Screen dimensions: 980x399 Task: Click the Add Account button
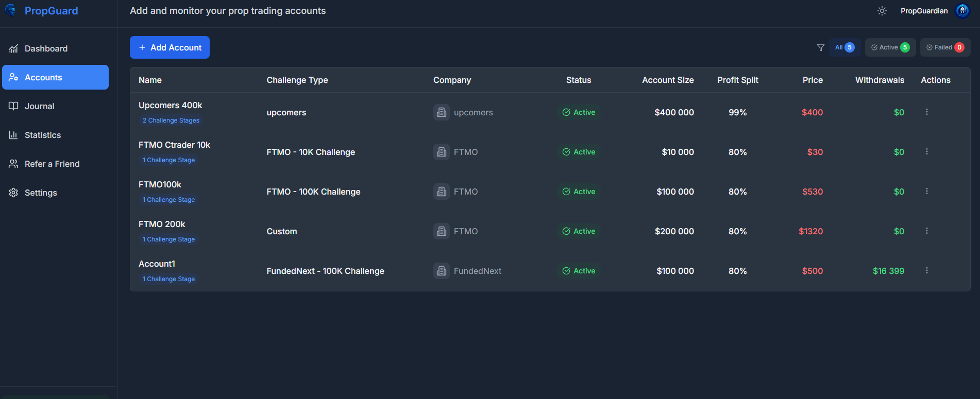click(x=170, y=47)
